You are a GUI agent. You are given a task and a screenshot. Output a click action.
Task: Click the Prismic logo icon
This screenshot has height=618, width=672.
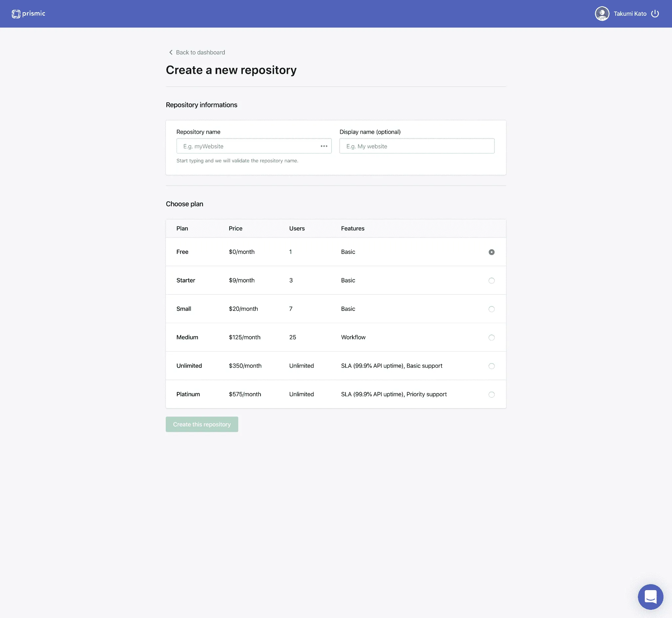tap(16, 14)
